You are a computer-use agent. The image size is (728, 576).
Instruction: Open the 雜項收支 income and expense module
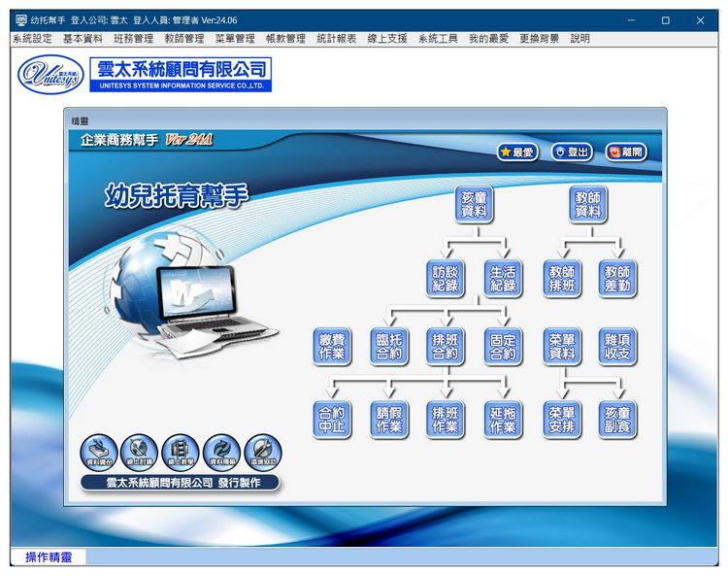pos(618,346)
